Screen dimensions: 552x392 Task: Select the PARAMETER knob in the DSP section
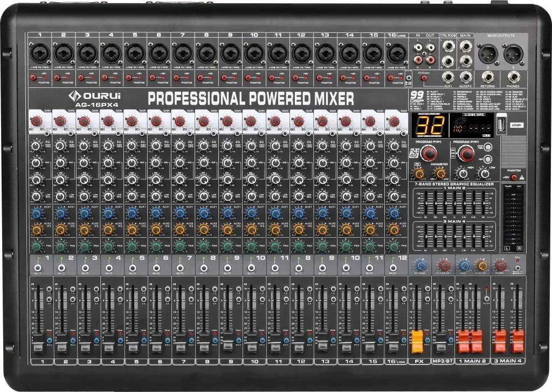pos(440,174)
